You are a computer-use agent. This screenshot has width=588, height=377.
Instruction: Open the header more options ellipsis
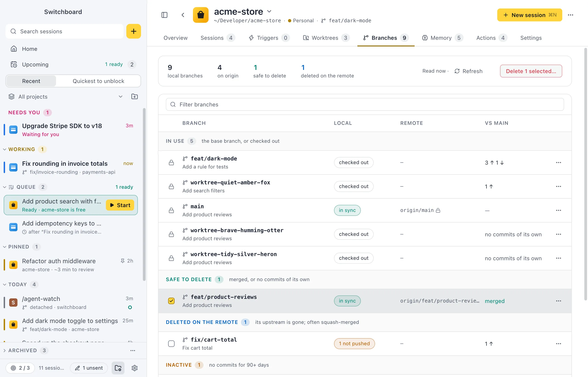coord(570,15)
